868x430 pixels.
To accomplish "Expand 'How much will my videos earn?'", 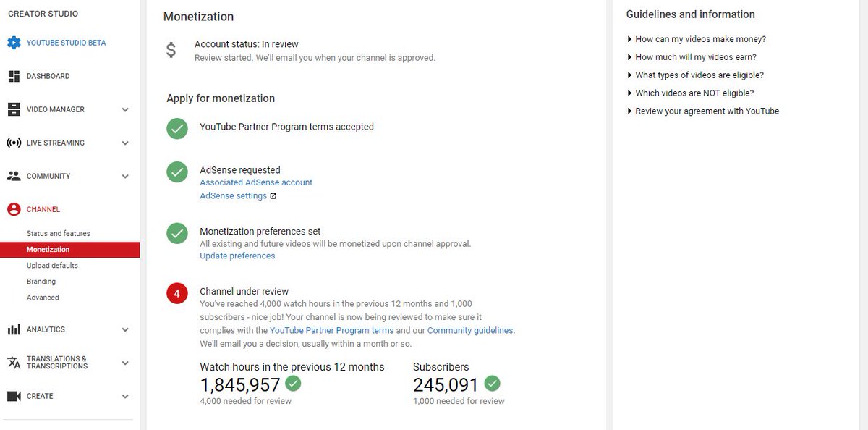I will pos(692,57).
